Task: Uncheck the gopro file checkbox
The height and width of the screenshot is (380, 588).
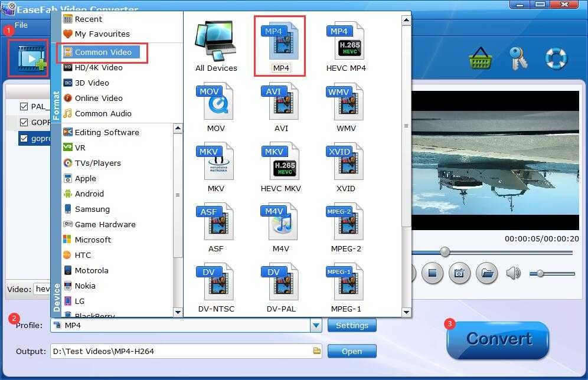Action: pyautogui.click(x=24, y=139)
